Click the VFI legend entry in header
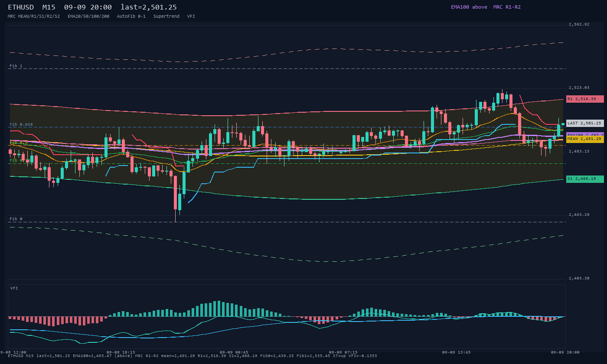607x364 pixels. coord(191,16)
